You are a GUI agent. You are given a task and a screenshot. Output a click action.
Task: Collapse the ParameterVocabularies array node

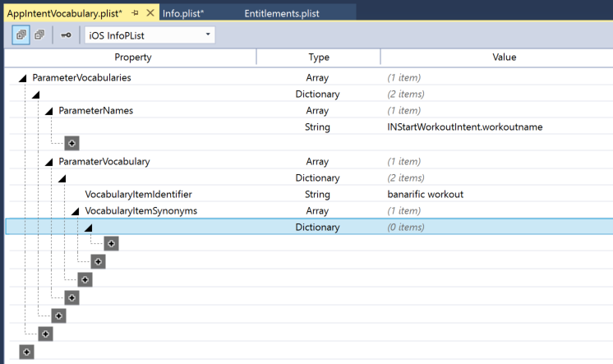[x=23, y=79]
